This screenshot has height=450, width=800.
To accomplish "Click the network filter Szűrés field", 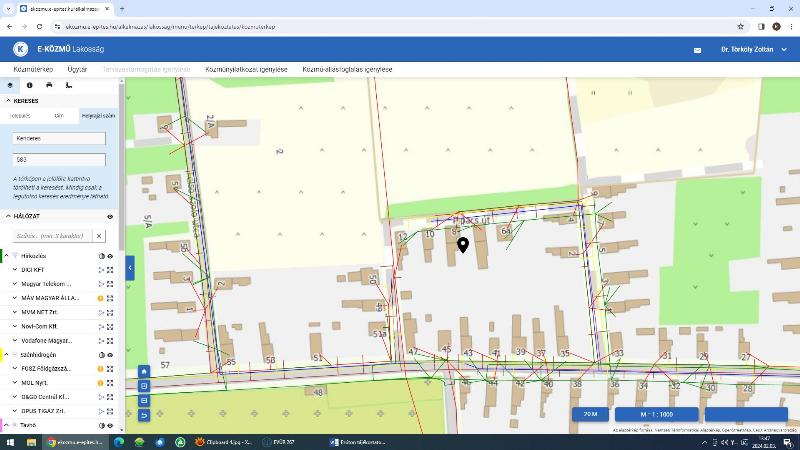I will [53, 236].
